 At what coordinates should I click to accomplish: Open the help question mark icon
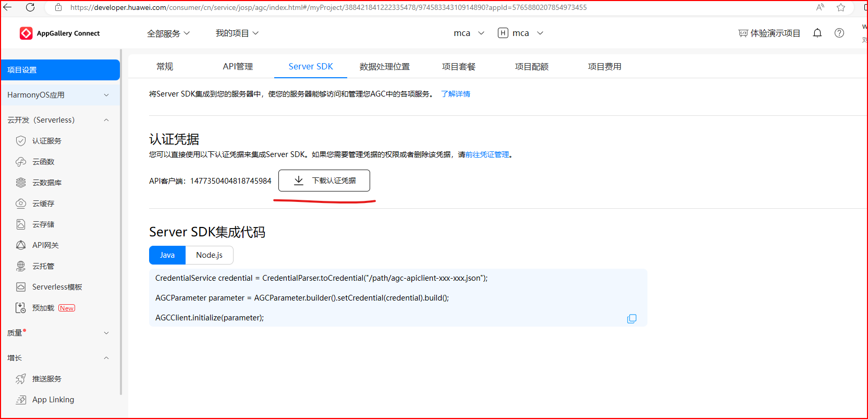tap(839, 33)
